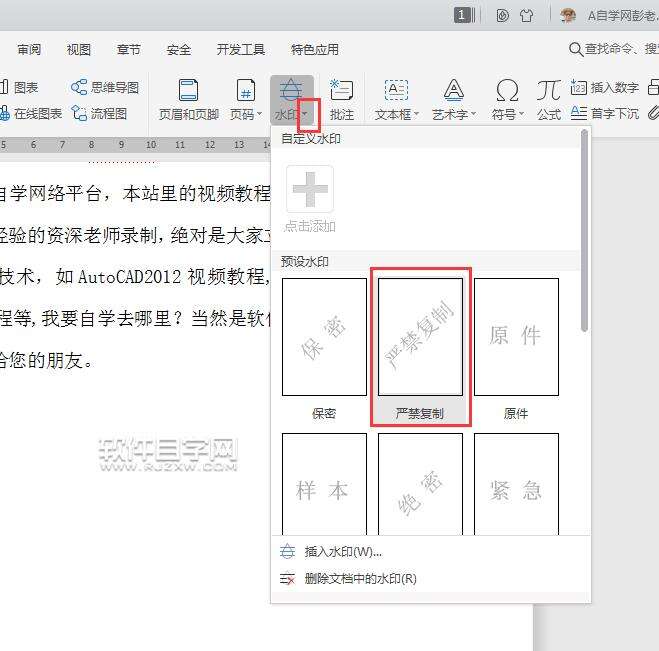Expand the 水印 dropdown arrow
The image size is (659, 651).
pyautogui.click(x=305, y=114)
